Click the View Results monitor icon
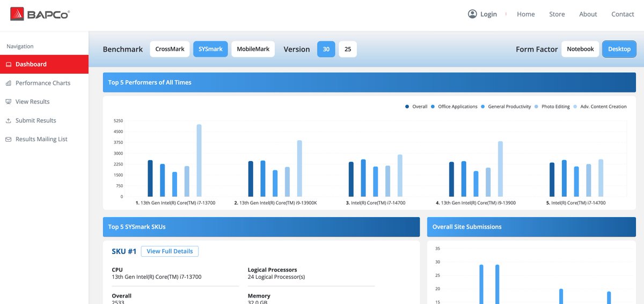Viewport: 644px width, 304px height. 9,102
